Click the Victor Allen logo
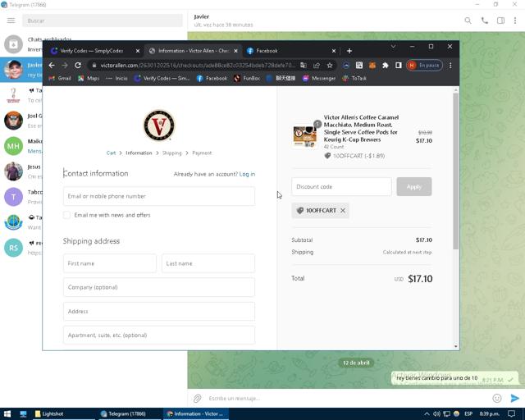 159,126
